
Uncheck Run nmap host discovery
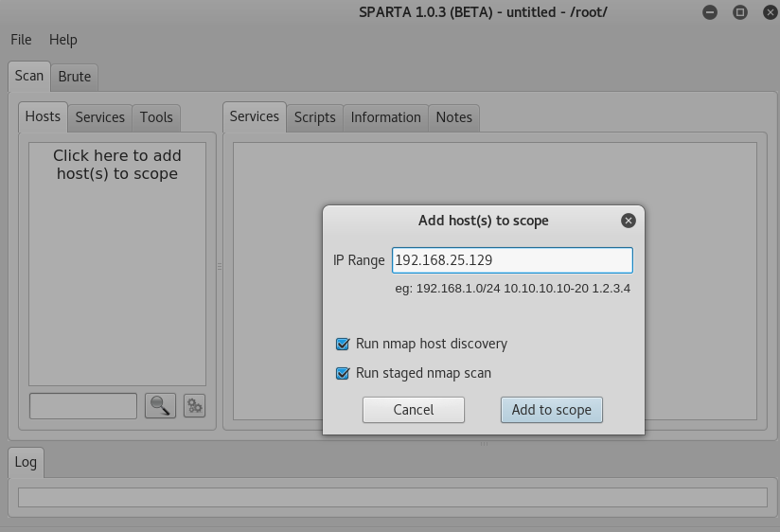click(343, 344)
